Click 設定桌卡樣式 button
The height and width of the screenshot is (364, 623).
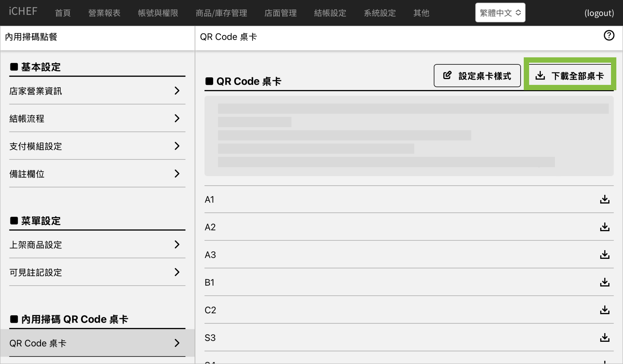pos(477,76)
